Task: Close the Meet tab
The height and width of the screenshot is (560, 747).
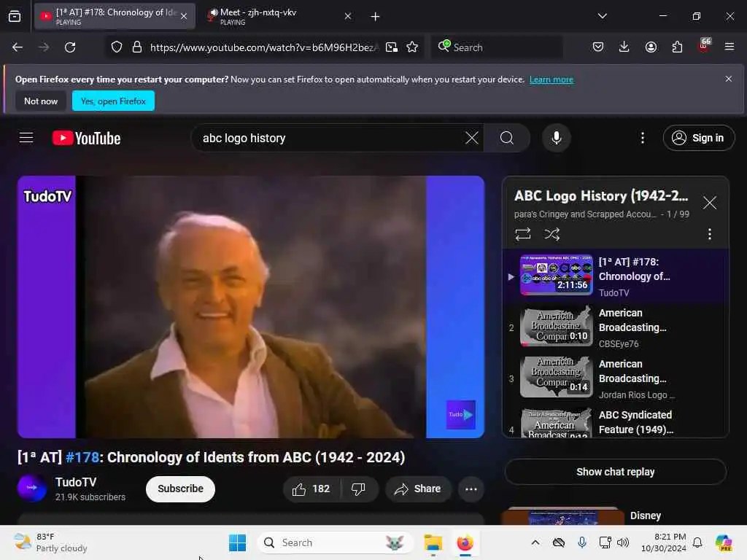Action: tap(348, 17)
